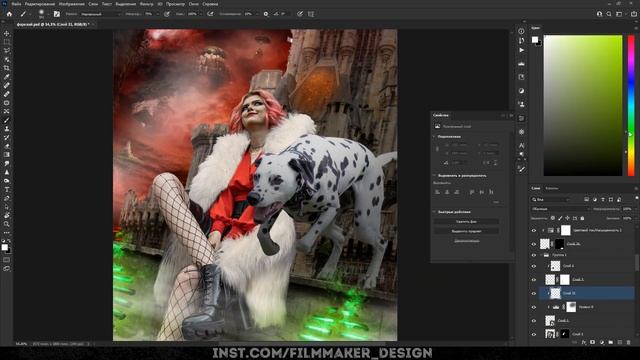Switch to the Каналы tab
This screenshot has height=360, width=640.
click(x=552, y=188)
